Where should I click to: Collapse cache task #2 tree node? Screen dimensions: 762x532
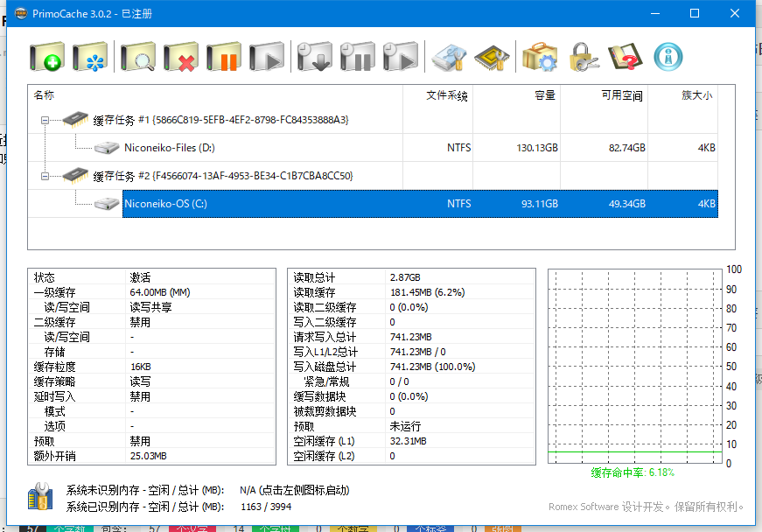coord(45,176)
